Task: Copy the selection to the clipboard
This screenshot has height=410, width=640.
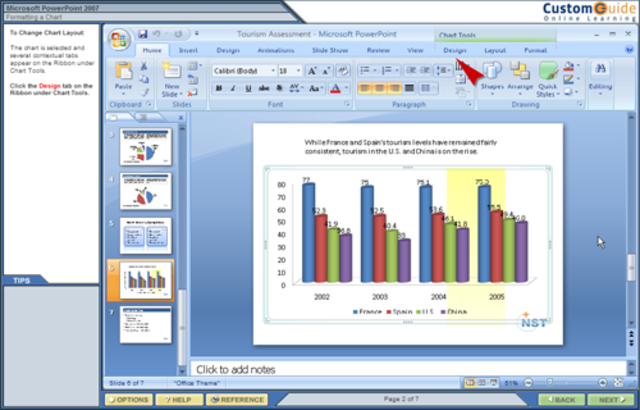Action: pos(144,79)
